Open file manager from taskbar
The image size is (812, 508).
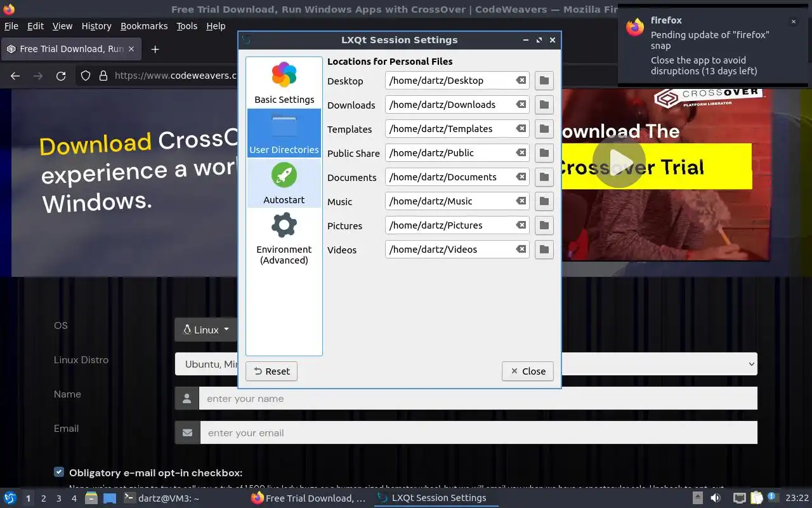(x=91, y=498)
